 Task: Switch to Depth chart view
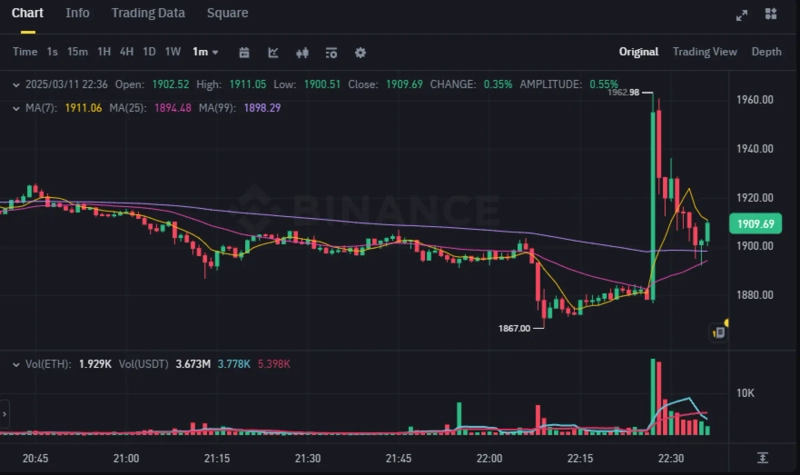(766, 52)
